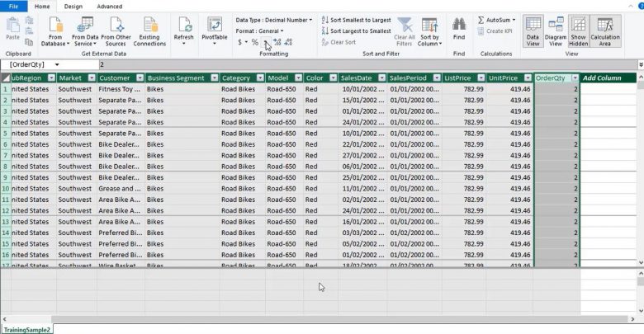Click Create KPI
Viewport: 644px width, 334px height.
495,31
